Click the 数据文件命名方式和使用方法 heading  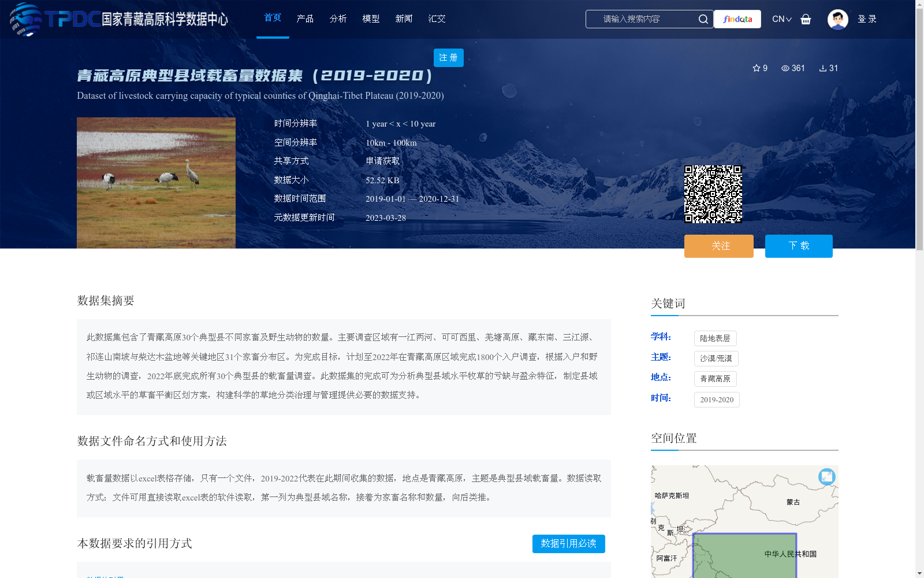pyautogui.click(x=152, y=441)
